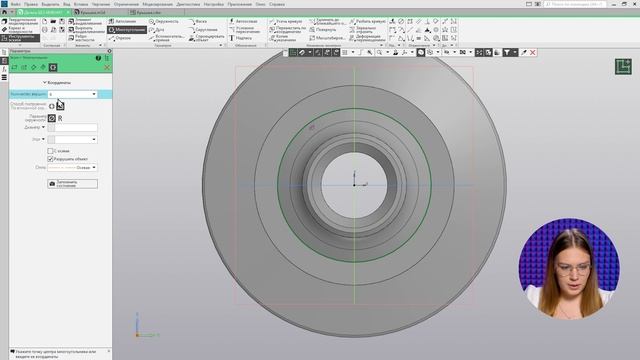Open the Справка menu
The image size is (640, 360).
pyautogui.click(x=277, y=4)
